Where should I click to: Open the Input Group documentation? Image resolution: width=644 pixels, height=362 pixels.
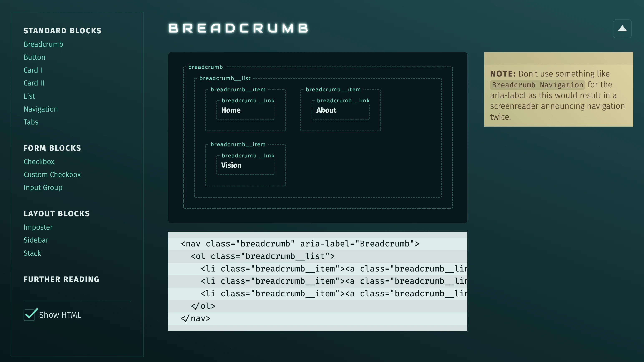tap(43, 187)
